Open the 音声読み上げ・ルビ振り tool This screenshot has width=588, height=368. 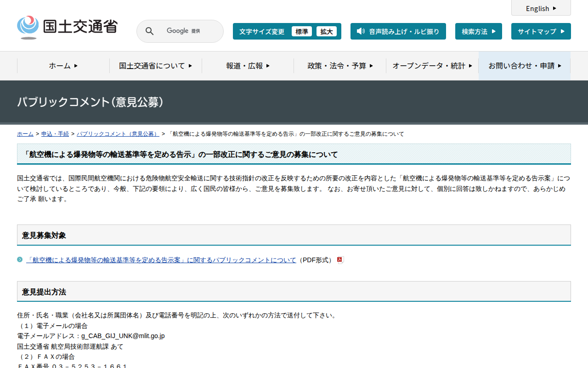(398, 31)
